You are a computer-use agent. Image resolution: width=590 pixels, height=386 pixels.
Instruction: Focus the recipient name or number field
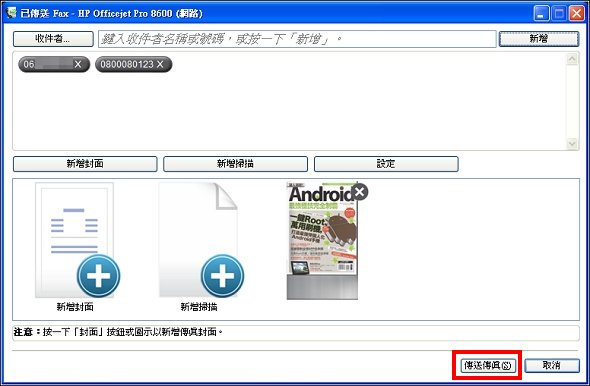pyautogui.click(x=297, y=39)
